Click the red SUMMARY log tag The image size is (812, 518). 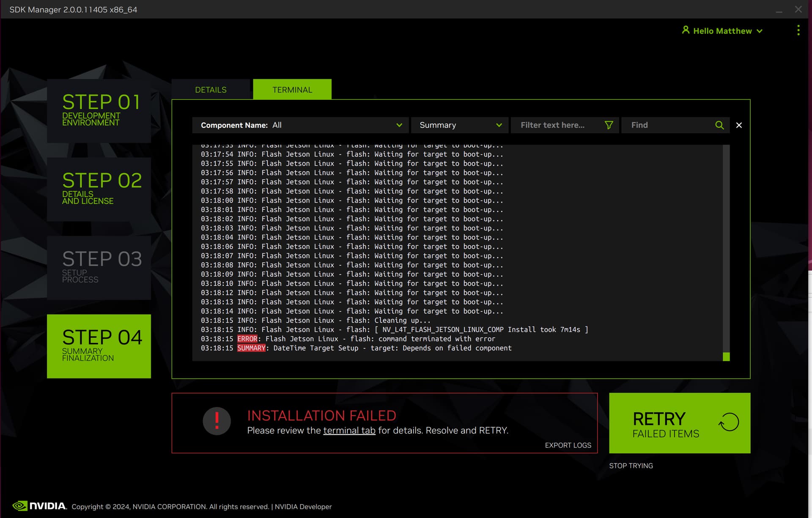(x=251, y=348)
